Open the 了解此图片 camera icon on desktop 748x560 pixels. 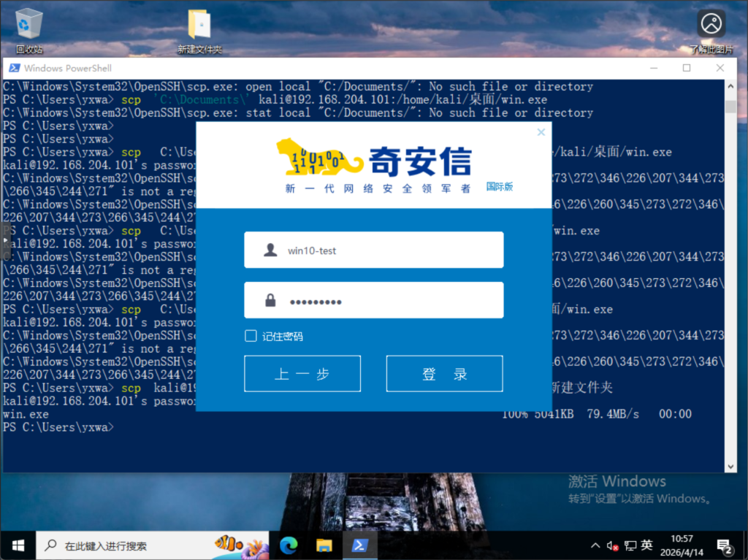click(711, 23)
